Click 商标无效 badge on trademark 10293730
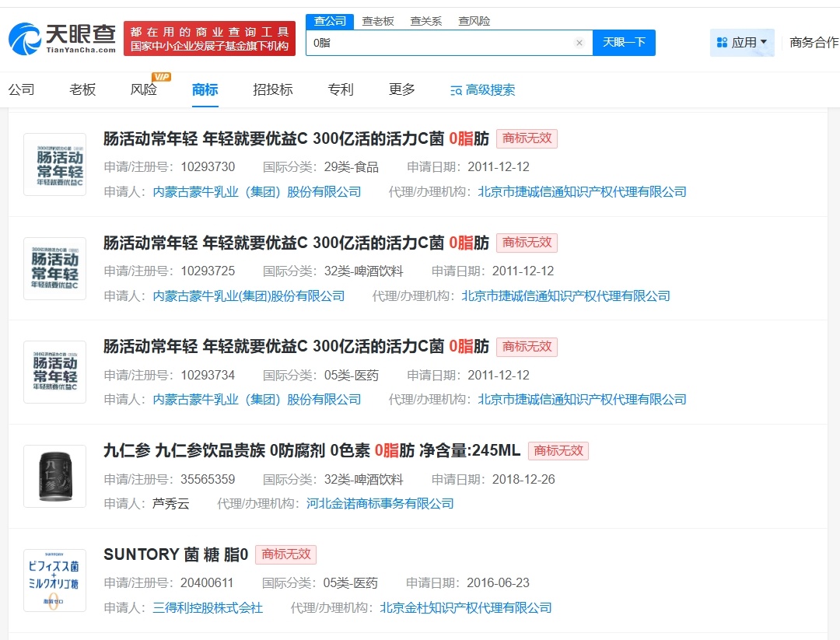Image resolution: width=840 pixels, height=640 pixels. [527, 138]
